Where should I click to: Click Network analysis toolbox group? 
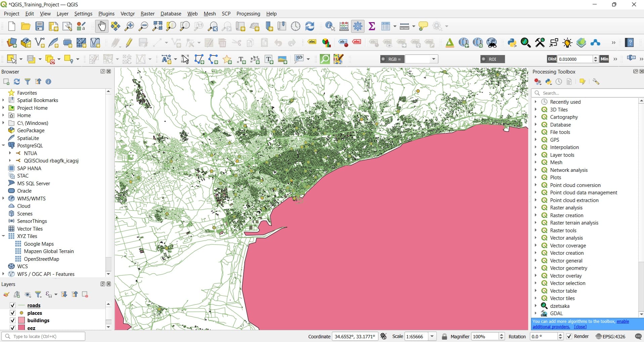pyautogui.click(x=569, y=170)
